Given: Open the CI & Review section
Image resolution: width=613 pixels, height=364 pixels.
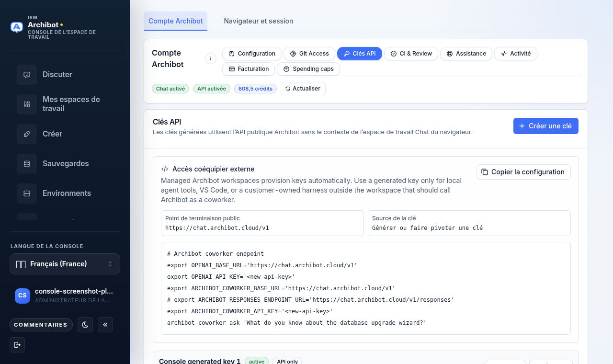Looking at the screenshot, I should tap(411, 54).
